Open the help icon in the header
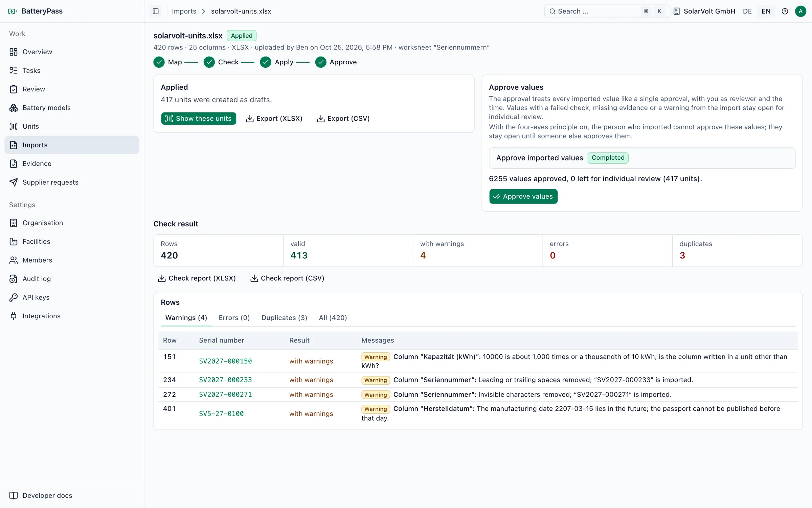 click(x=785, y=11)
